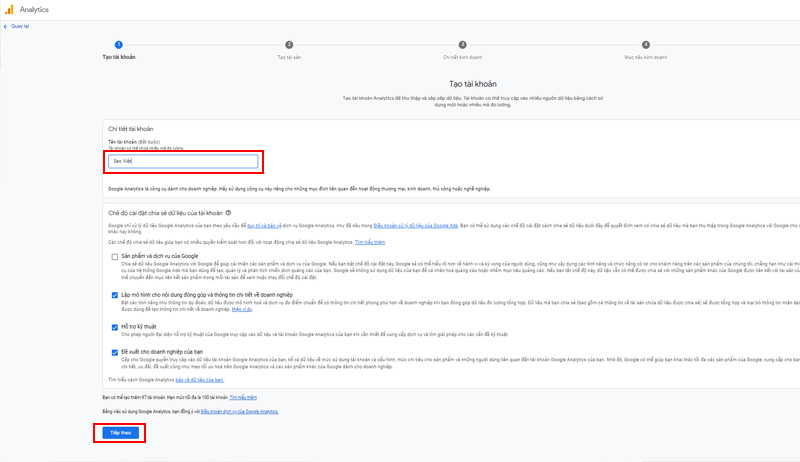The height and width of the screenshot is (462, 800).
Task: Click the account name field containing Seo Việt
Action: tap(184, 160)
